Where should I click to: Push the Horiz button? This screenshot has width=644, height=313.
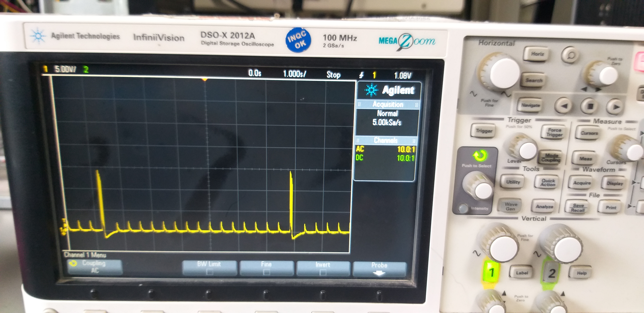(537, 54)
